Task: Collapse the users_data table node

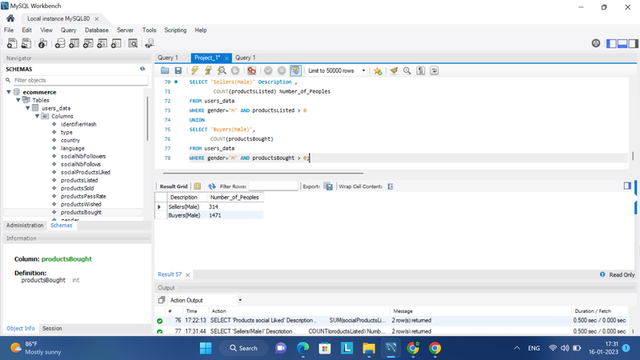Action: coord(28,108)
